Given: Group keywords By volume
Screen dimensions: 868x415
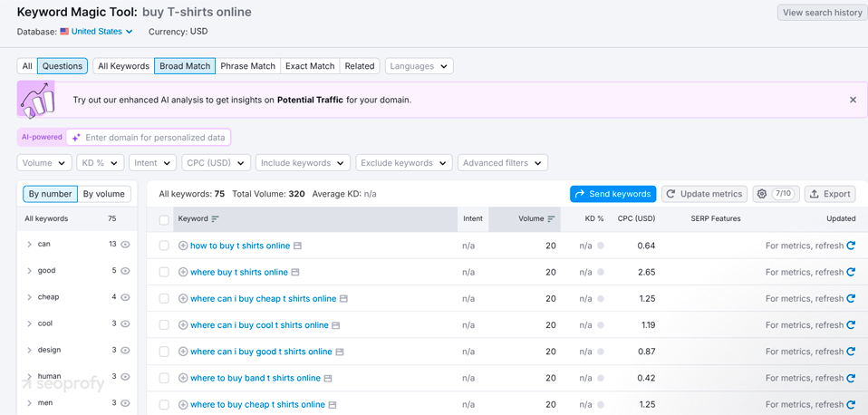Looking at the screenshot, I should [x=104, y=194].
